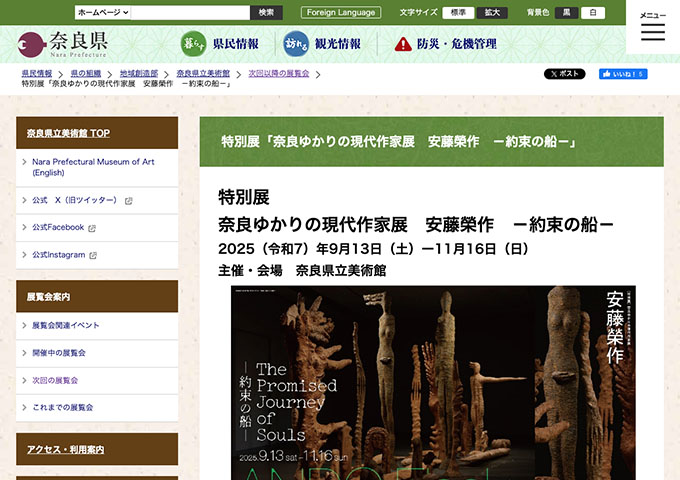
Task: Set text size to 標準
Action: pyautogui.click(x=458, y=13)
